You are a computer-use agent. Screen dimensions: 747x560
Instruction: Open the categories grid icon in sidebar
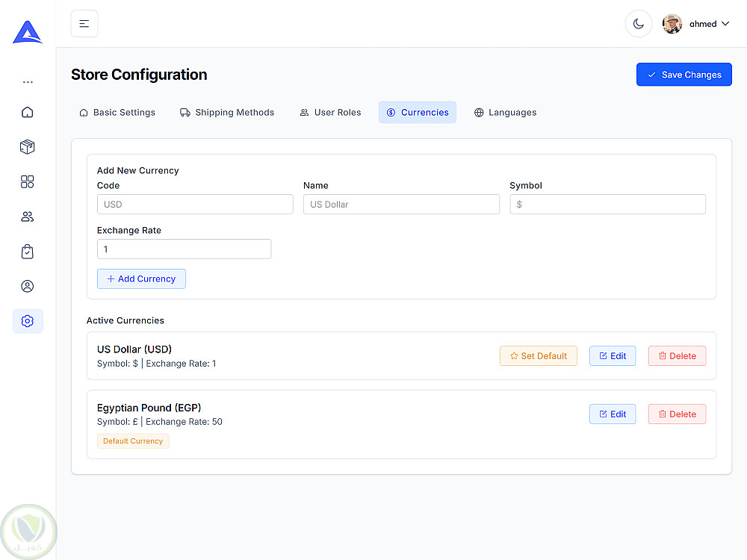pyautogui.click(x=28, y=181)
